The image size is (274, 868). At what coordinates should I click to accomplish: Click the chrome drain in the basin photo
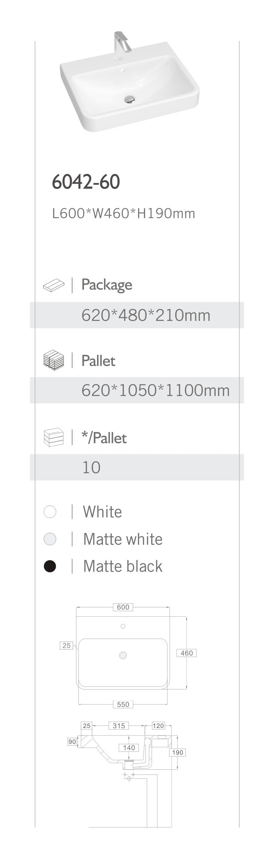[129, 99]
